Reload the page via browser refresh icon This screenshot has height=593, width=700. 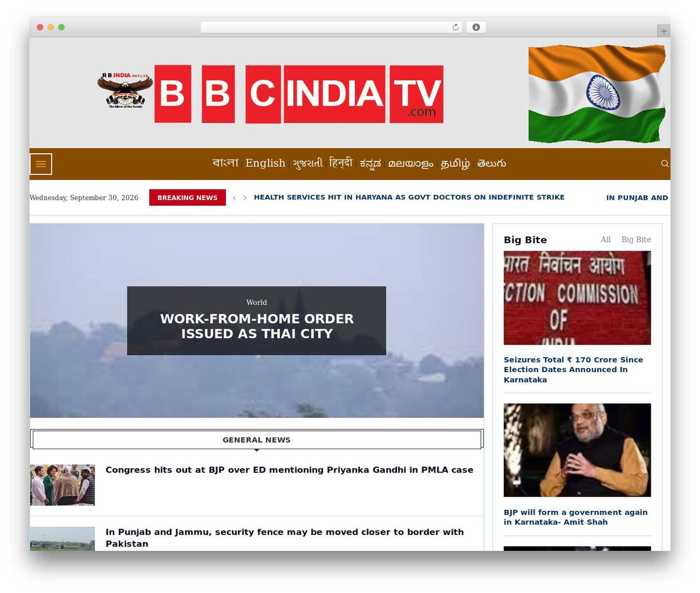455,27
